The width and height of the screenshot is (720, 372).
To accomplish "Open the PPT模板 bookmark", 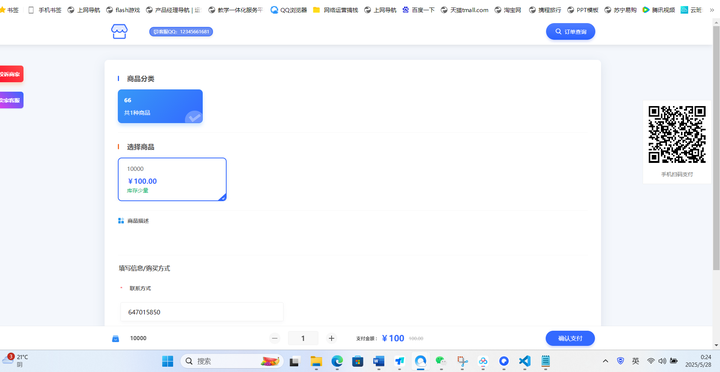I will tap(583, 10).
